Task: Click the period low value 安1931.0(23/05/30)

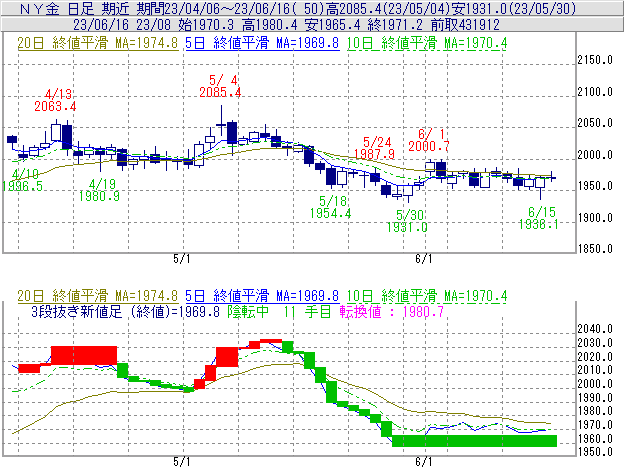Action: (x=513, y=8)
